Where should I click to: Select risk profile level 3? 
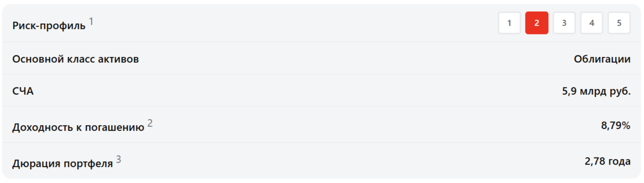[564, 23]
